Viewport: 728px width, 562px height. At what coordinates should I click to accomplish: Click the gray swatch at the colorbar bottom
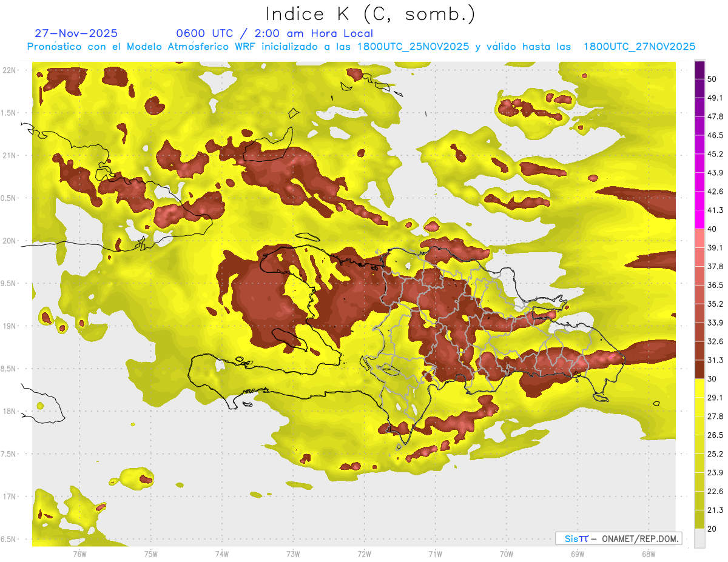pyautogui.click(x=699, y=538)
